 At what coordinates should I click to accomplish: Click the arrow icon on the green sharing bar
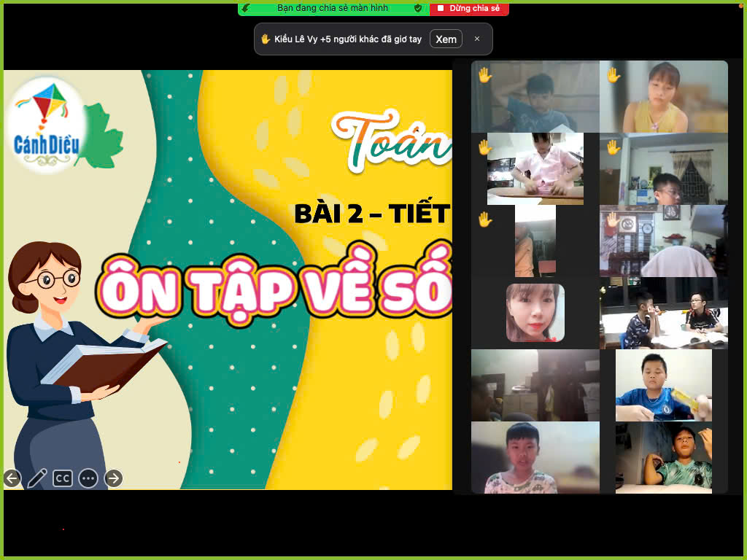point(246,8)
